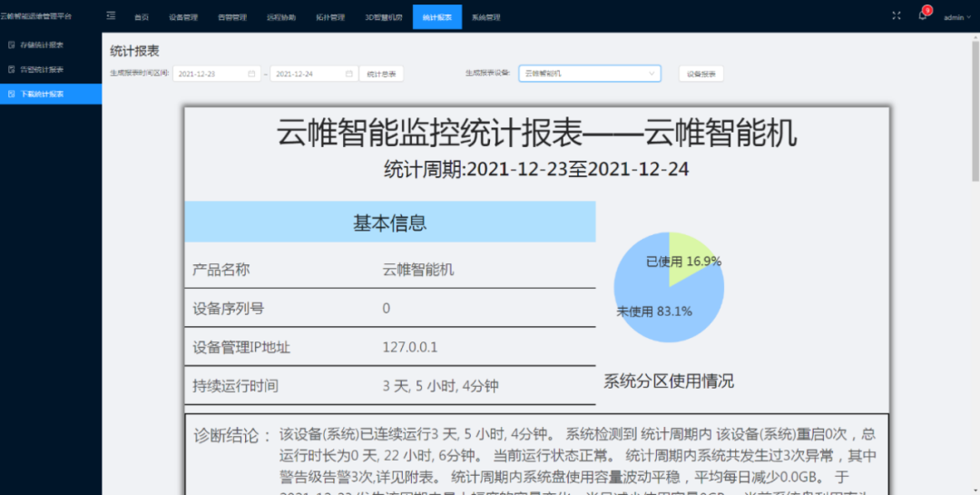Click the 下载统计报表 sidebar icon
The width and height of the screenshot is (980, 495).
(11, 94)
